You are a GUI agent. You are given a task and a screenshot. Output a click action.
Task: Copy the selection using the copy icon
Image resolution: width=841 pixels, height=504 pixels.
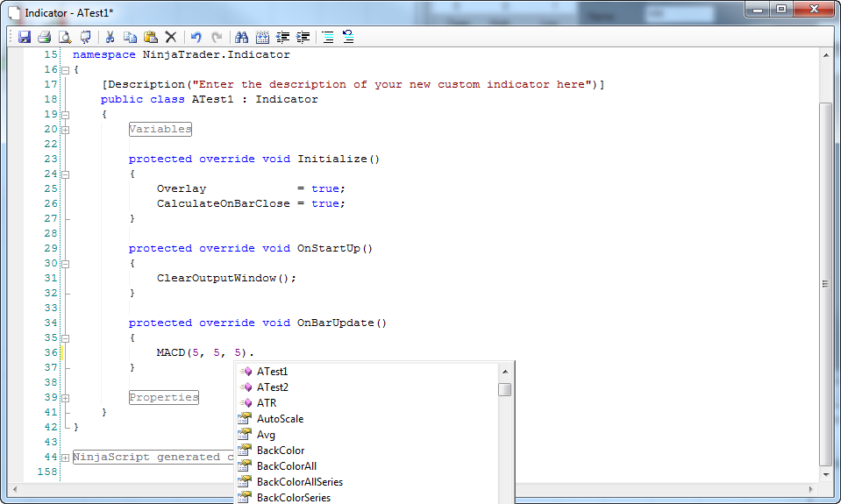(131, 37)
